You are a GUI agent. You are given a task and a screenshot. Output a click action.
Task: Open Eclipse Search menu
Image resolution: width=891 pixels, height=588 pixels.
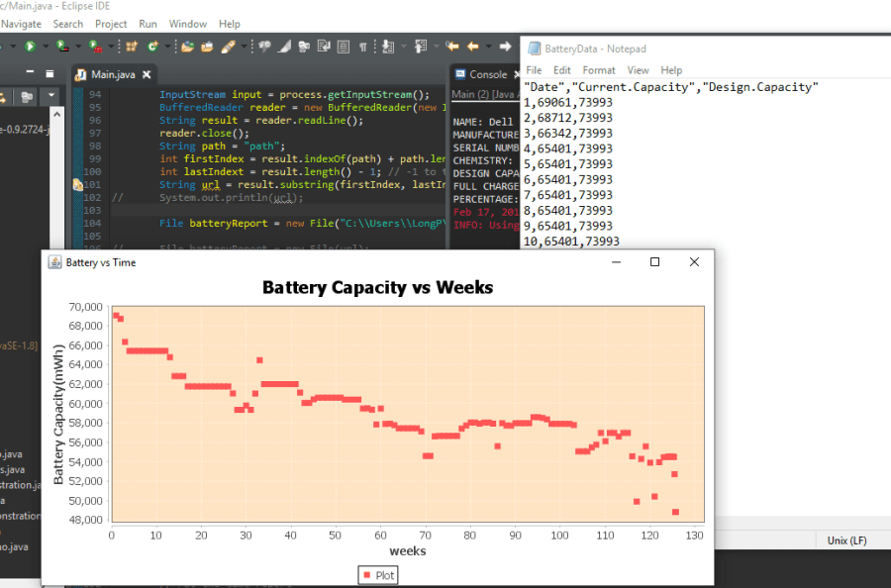(68, 24)
